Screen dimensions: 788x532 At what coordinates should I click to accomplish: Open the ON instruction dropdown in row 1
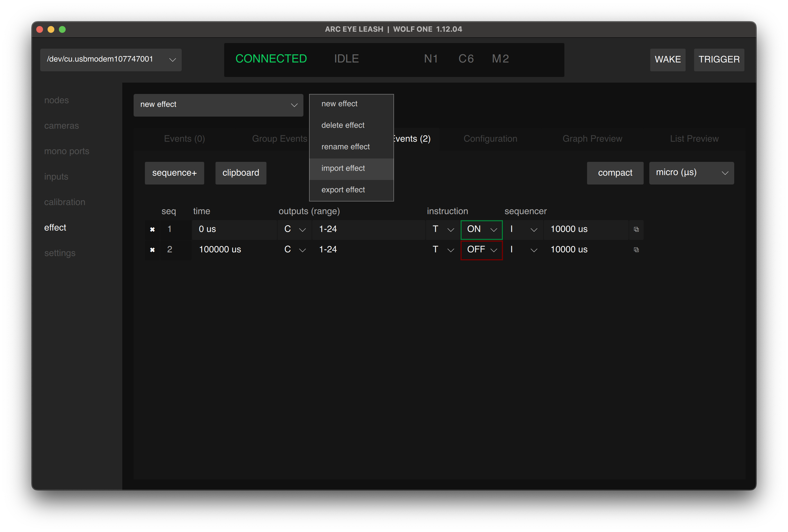(481, 229)
